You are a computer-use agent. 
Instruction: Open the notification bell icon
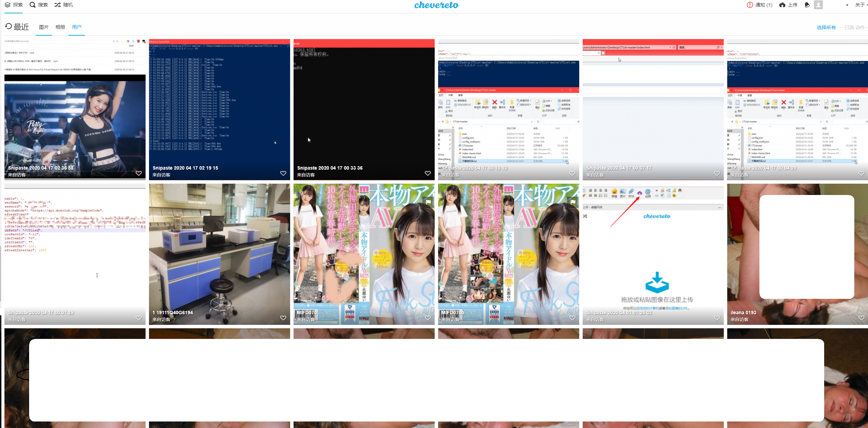(x=807, y=5)
